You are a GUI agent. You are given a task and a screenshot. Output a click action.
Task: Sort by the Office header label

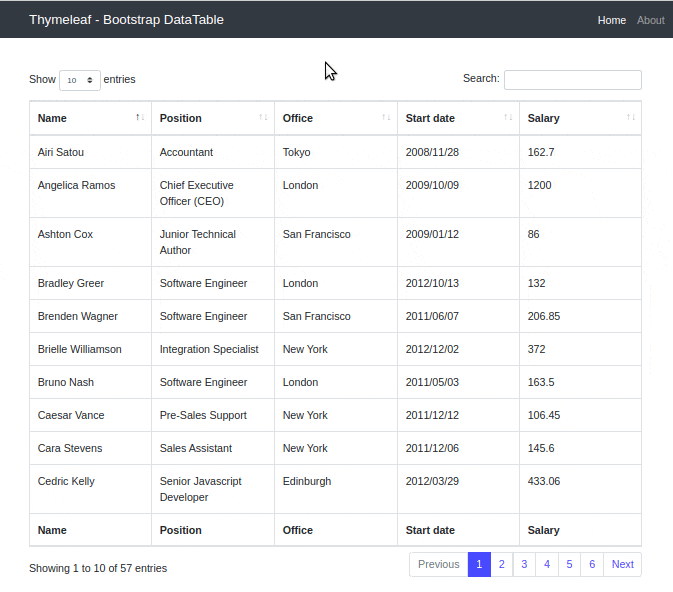[297, 118]
